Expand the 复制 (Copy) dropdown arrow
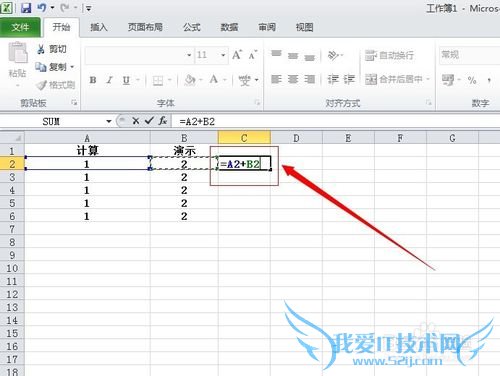Image resolution: width=500 pixels, height=376 pixels. pyautogui.click(x=72, y=67)
